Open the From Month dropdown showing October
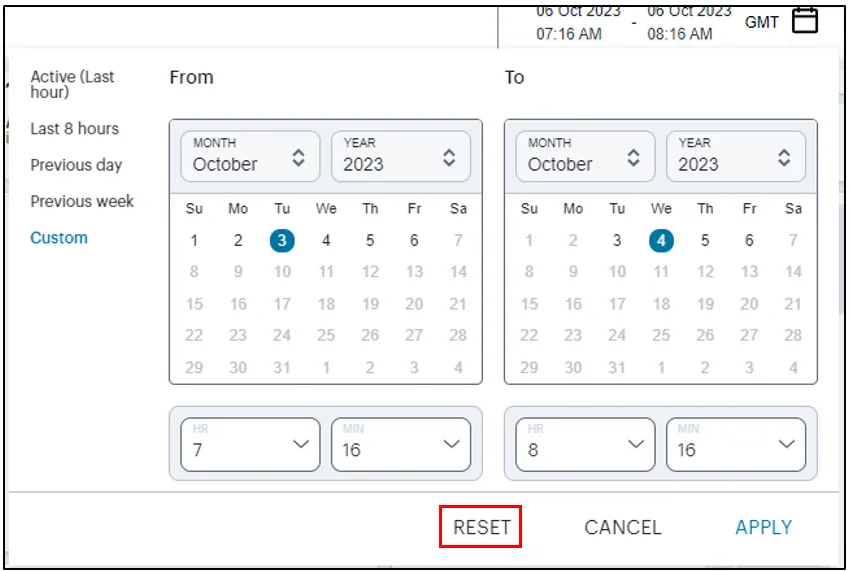The width and height of the screenshot is (850, 571). click(x=250, y=156)
